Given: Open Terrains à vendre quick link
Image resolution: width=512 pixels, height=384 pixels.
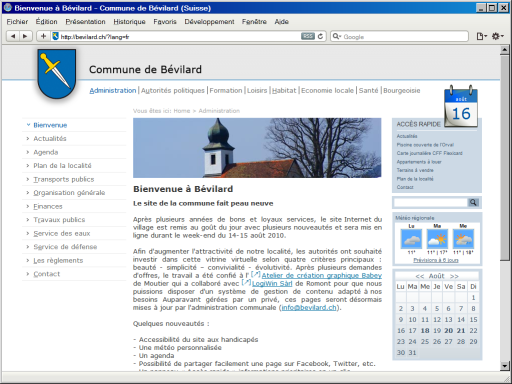Looking at the screenshot, I should (x=415, y=170).
